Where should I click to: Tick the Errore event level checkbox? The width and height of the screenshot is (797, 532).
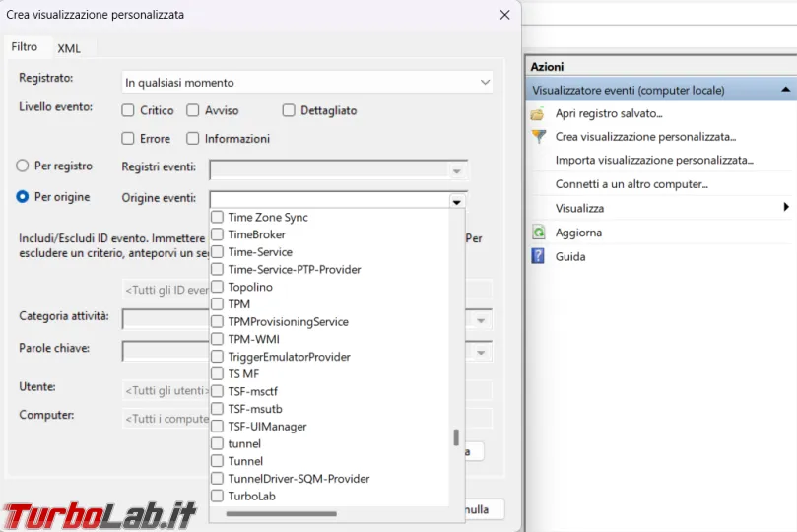point(128,139)
